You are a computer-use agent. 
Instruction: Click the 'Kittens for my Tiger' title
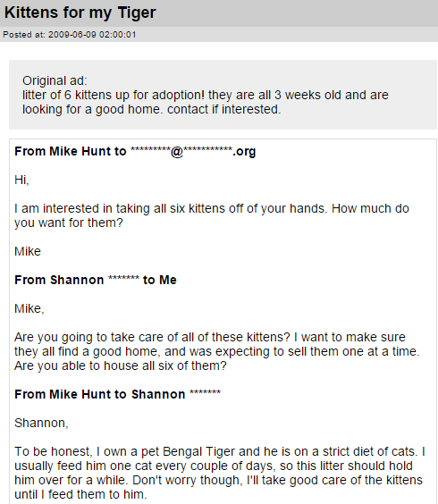(80, 13)
